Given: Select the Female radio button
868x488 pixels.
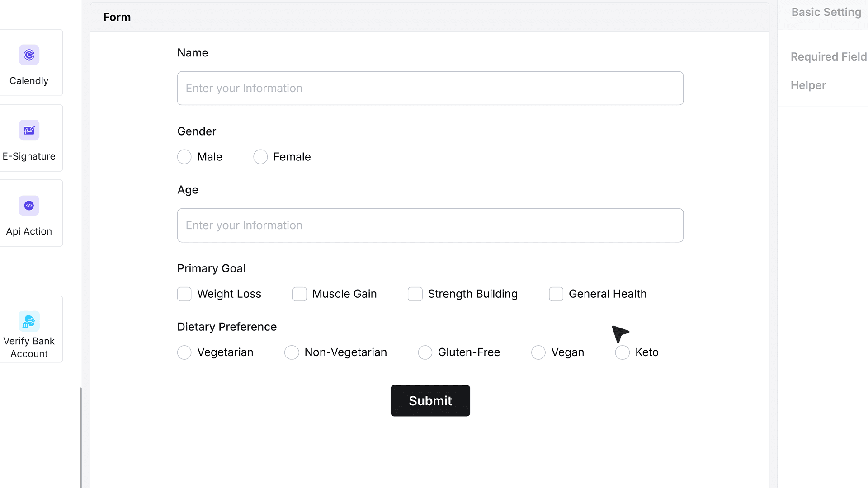Looking at the screenshot, I should 260,157.
